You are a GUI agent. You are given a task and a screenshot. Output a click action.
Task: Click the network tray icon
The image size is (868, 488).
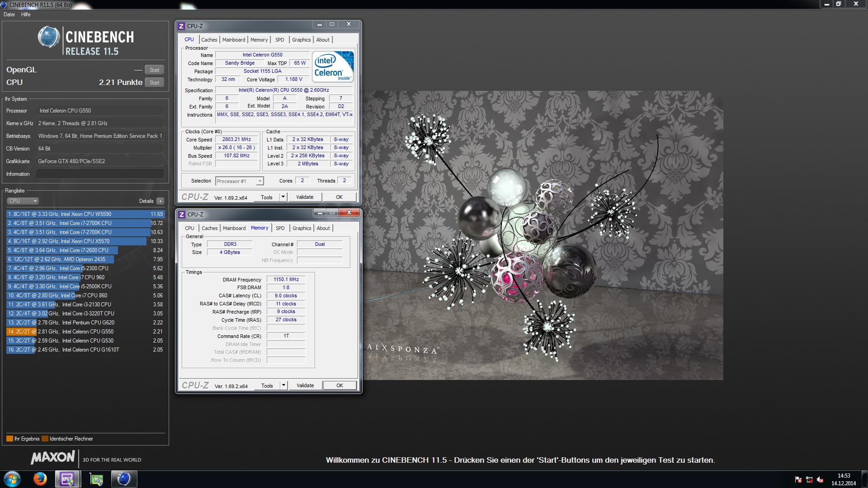[809, 479]
